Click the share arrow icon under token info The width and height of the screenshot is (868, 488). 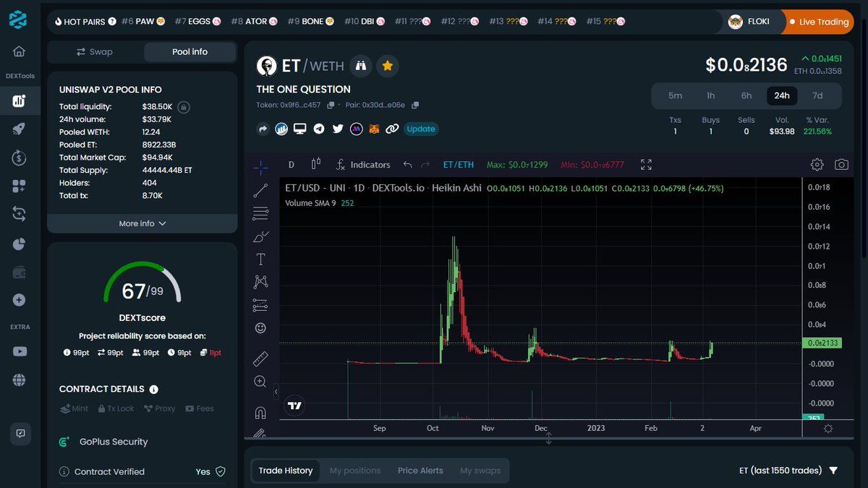click(263, 129)
